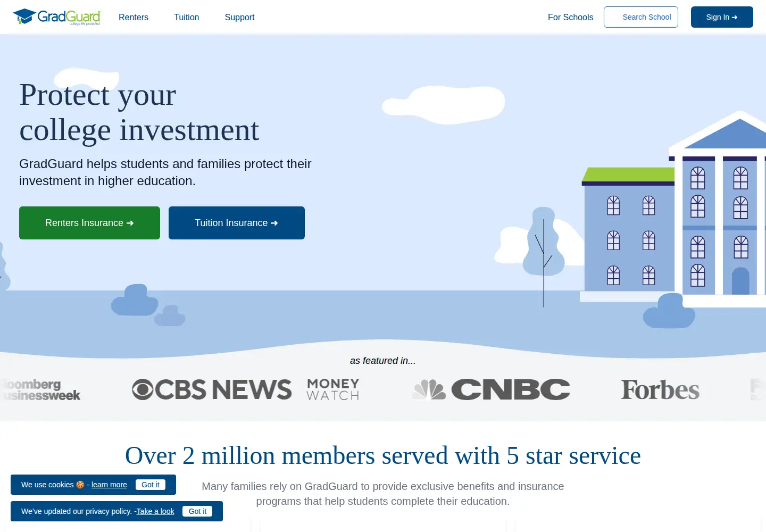The image size is (766, 532).
Task: Open the Renters menu item
Action: click(x=134, y=17)
